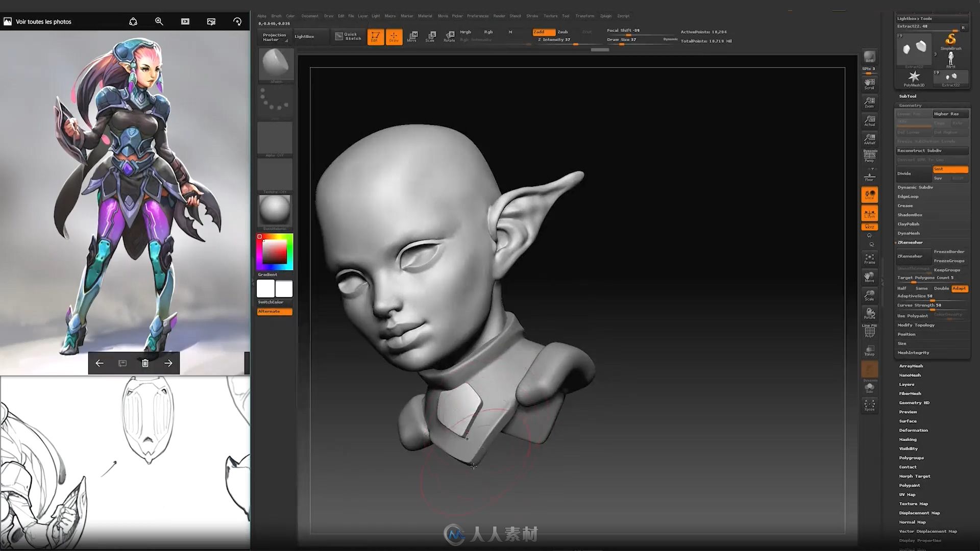Activate the Draw mode button

point(394,37)
